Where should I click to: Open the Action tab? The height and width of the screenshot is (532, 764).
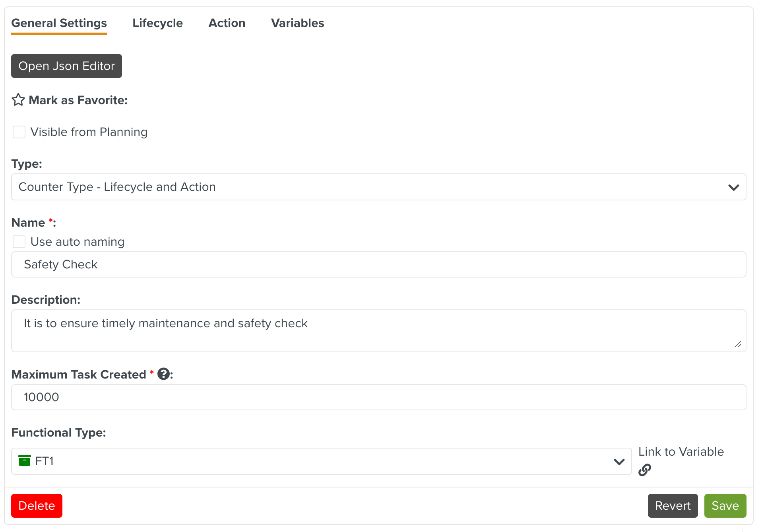(227, 23)
